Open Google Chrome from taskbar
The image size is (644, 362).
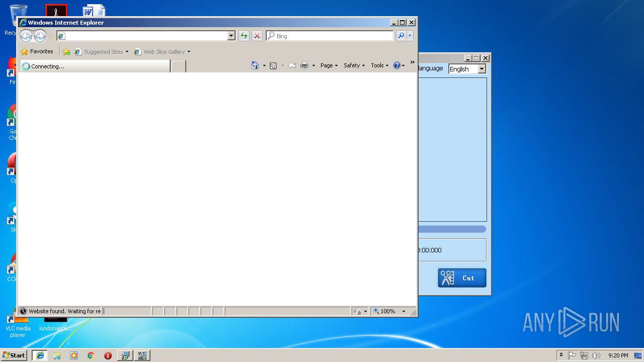91,355
